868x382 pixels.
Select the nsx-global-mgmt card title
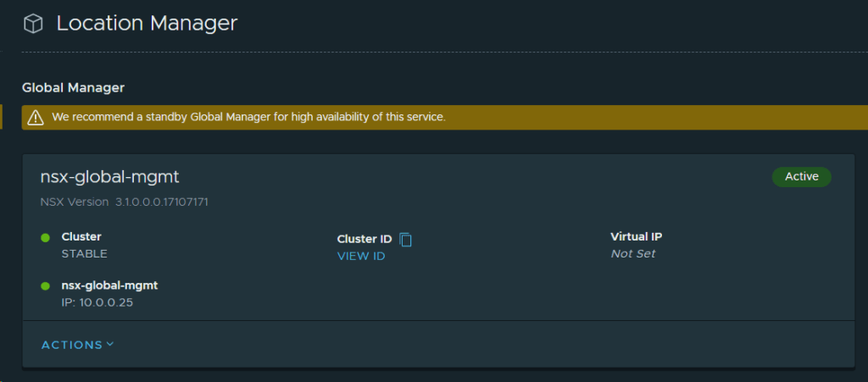(x=110, y=177)
